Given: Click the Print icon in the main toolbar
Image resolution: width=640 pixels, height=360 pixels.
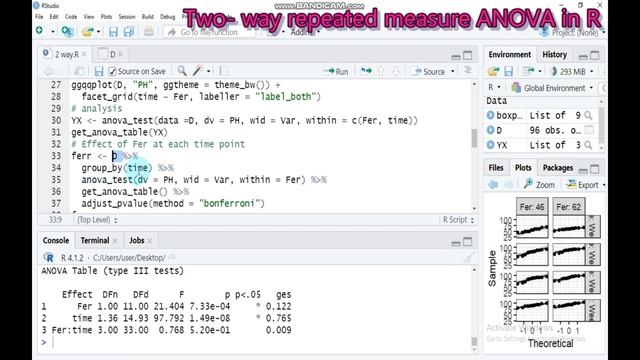Looking at the screenshot, I should coord(149,32).
